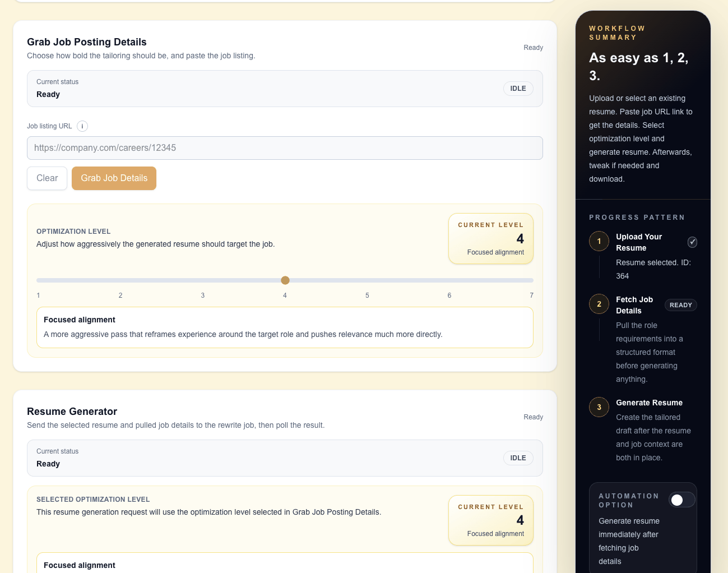The image size is (728, 573).
Task: Click the Grab Job Posting Details heading
Action: [87, 42]
